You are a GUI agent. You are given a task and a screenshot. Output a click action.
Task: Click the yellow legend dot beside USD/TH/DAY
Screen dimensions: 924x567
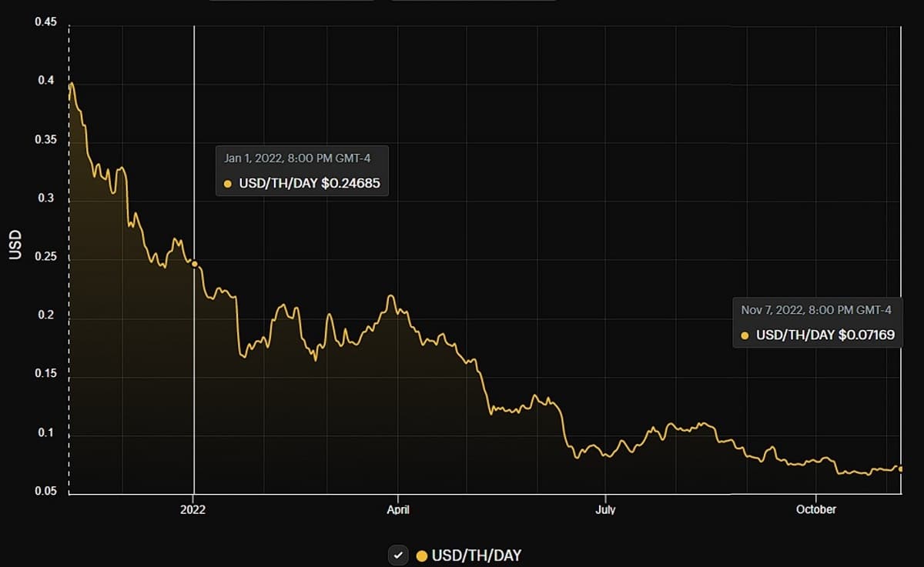(x=421, y=555)
